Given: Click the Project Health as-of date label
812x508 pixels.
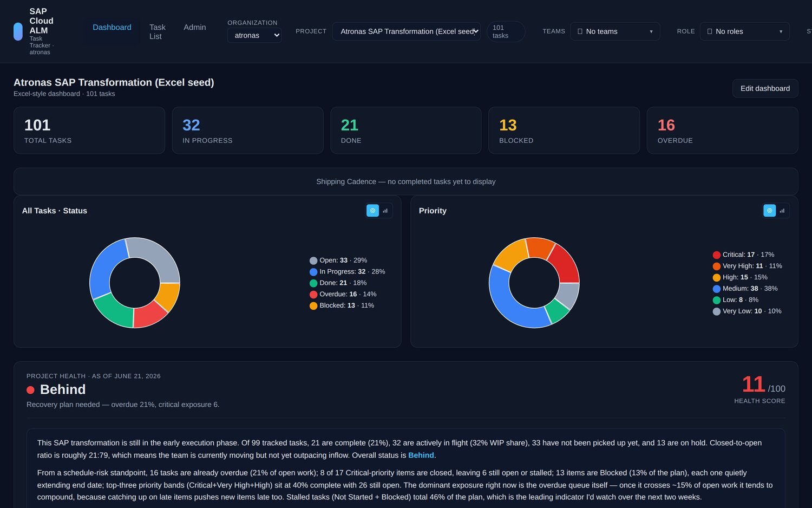Looking at the screenshot, I should 94,376.
